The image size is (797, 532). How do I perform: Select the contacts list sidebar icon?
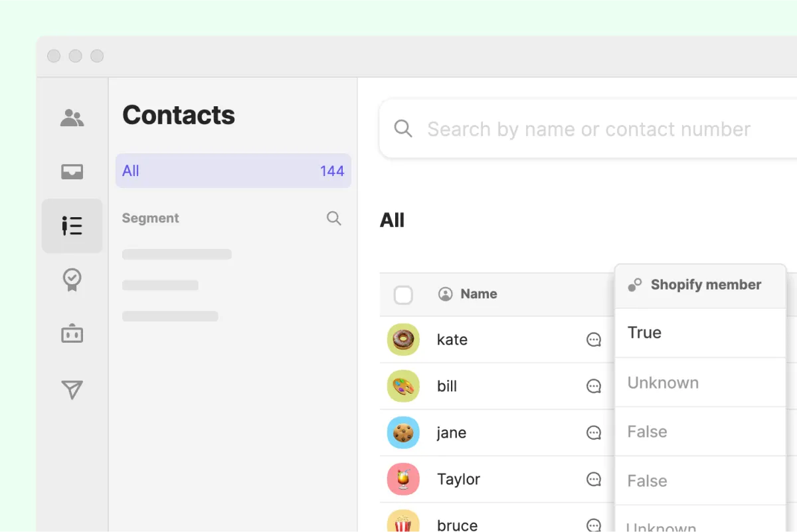click(x=72, y=226)
